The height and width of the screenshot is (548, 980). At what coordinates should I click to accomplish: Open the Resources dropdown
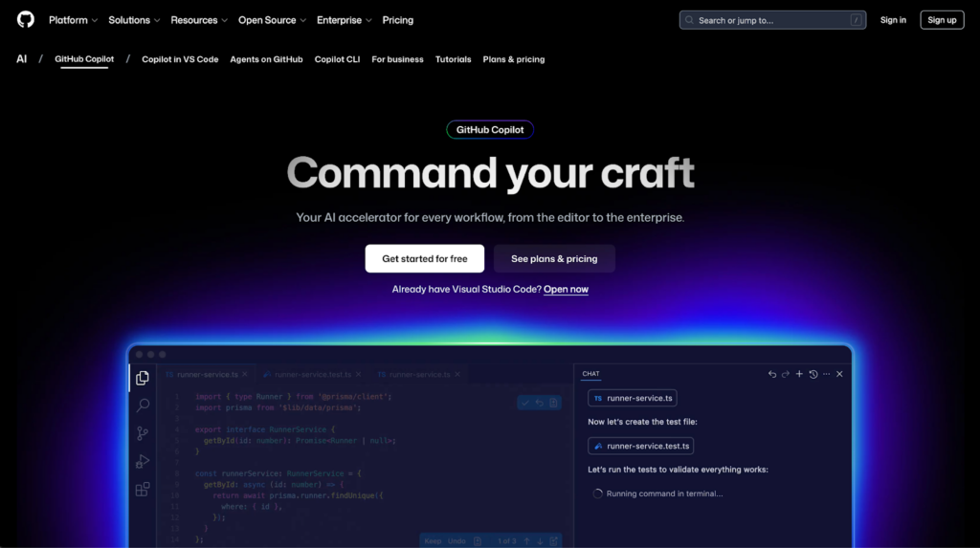click(199, 20)
